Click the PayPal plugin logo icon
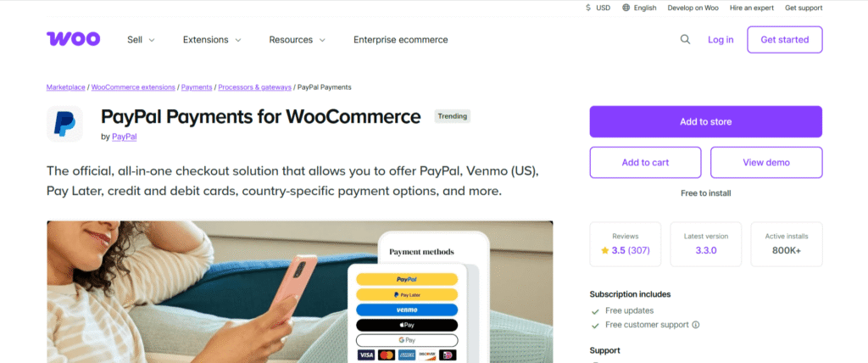The image size is (868, 363). (x=64, y=124)
